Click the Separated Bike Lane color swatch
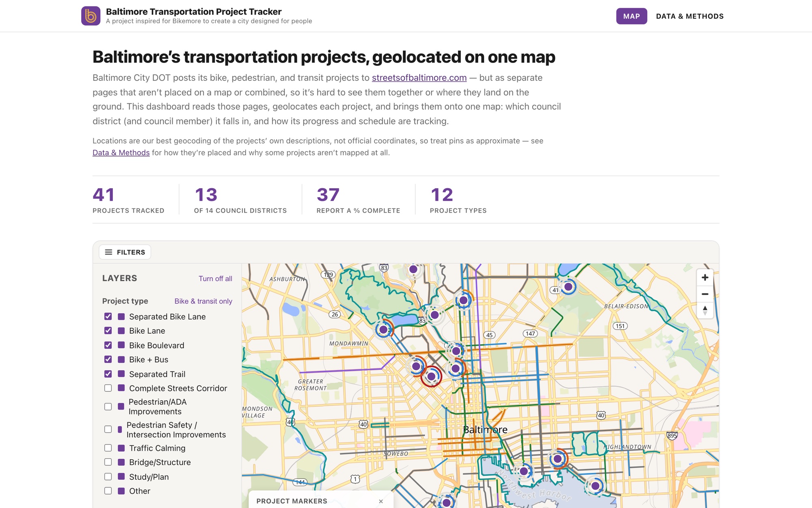 click(x=121, y=316)
